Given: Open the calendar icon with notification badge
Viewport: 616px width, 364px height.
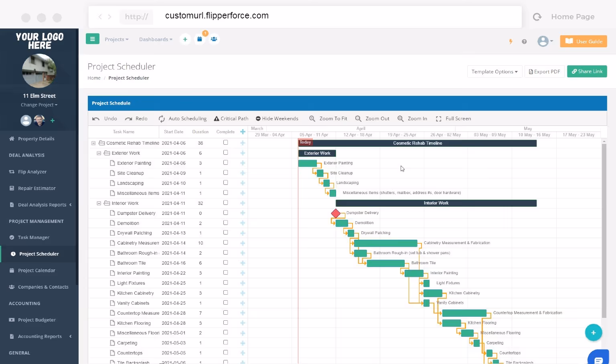Looking at the screenshot, I should tap(199, 39).
